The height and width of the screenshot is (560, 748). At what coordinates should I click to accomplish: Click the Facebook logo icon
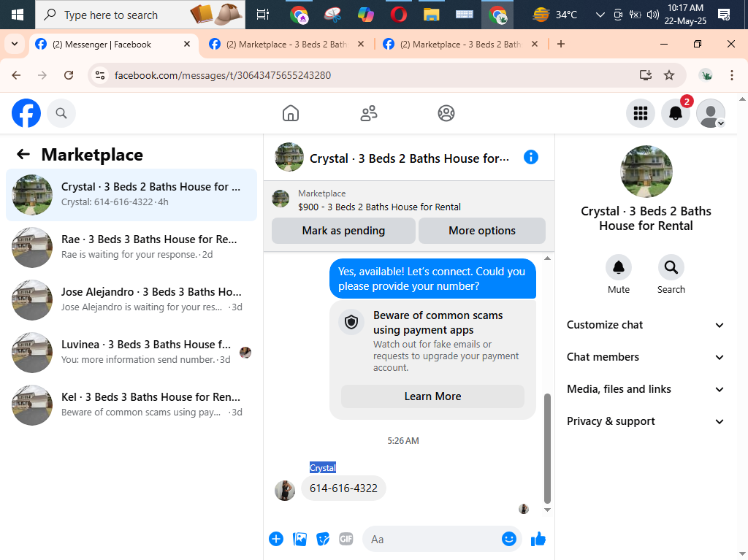[x=26, y=113]
